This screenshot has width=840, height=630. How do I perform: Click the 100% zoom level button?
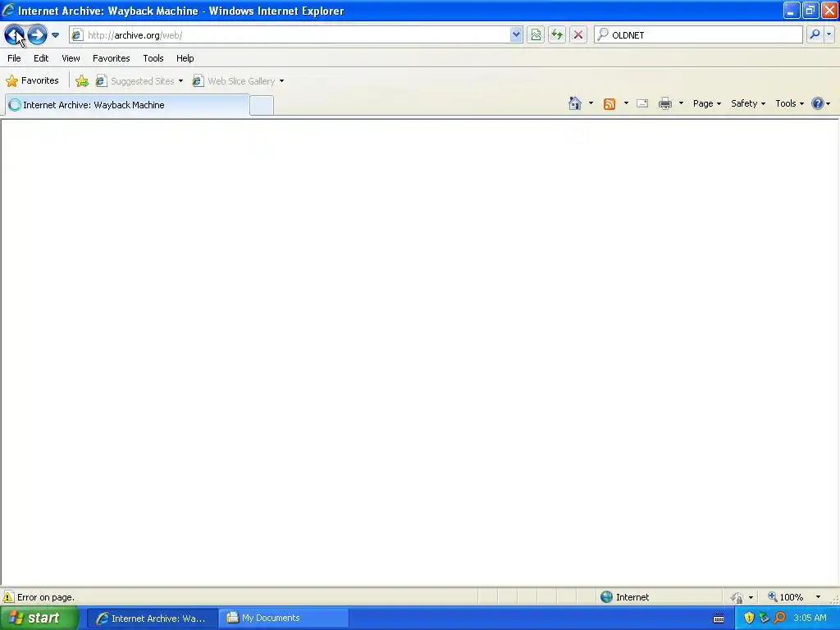click(785, 597)
